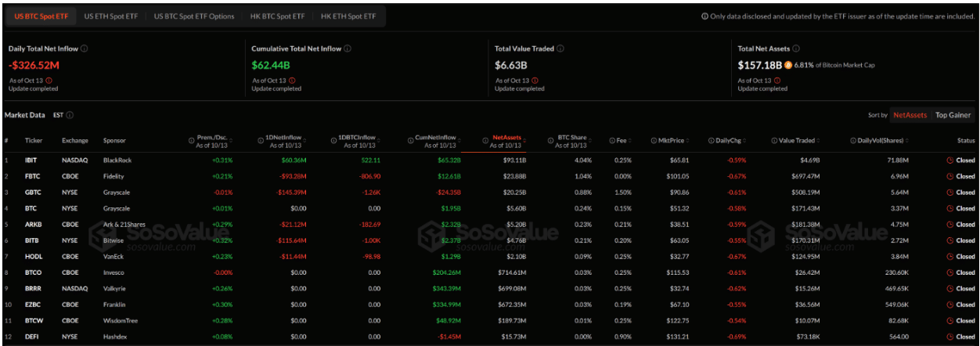Switch sorting to Top Gainer
980x346 pixels.
point(953,115)
